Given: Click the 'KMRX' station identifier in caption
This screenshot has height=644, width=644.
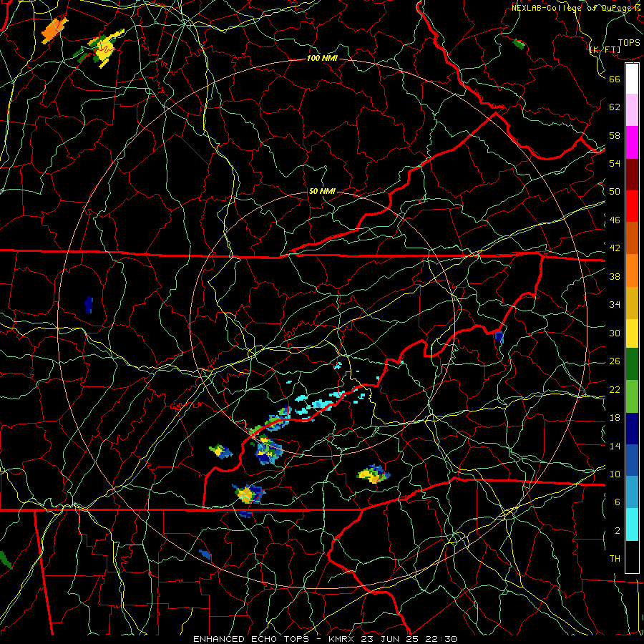Looking at the screenshot, I should point(343,639).
